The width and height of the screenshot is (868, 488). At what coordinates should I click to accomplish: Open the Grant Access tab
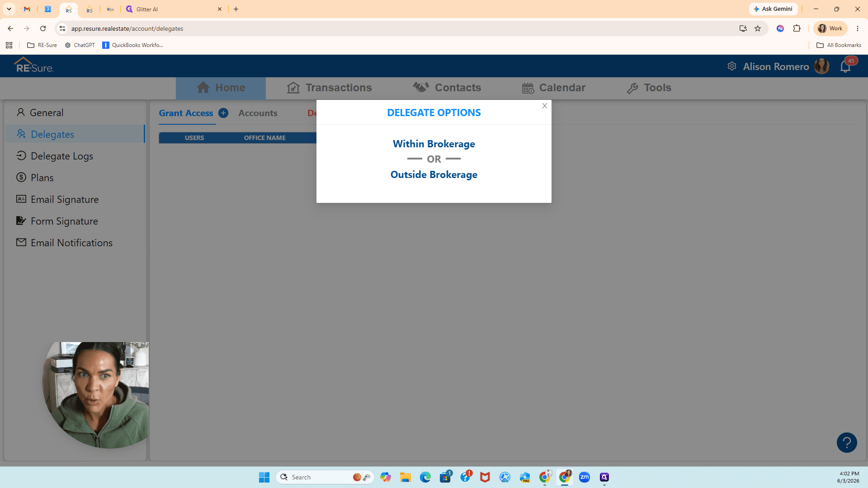click(x=186, y=113)
